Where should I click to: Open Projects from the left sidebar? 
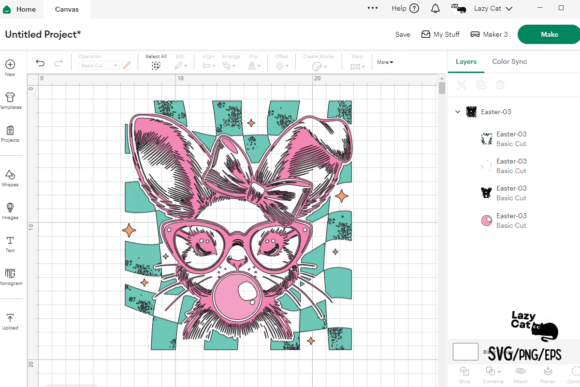(x=10, y=134)
